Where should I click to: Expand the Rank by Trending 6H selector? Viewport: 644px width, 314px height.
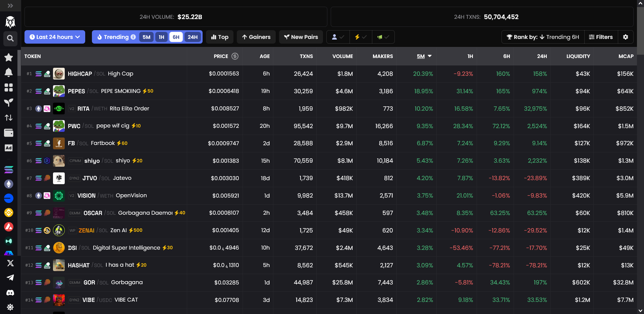(x=542, y=37)
